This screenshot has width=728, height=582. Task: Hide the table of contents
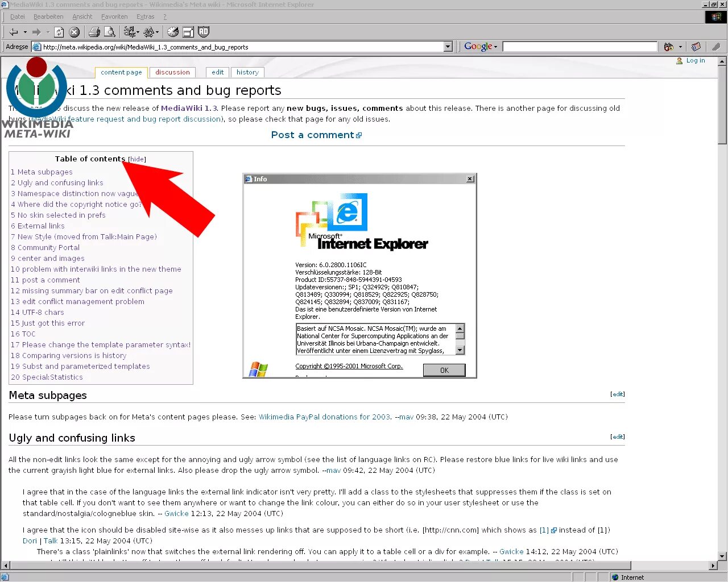pyautogui.click(x=137, y=159)
